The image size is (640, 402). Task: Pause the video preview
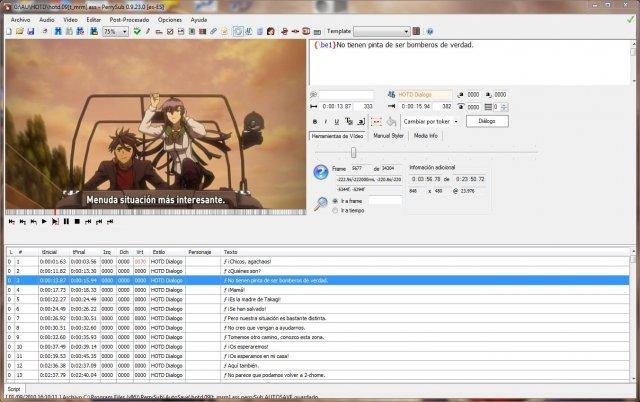(x=66, y=222)
